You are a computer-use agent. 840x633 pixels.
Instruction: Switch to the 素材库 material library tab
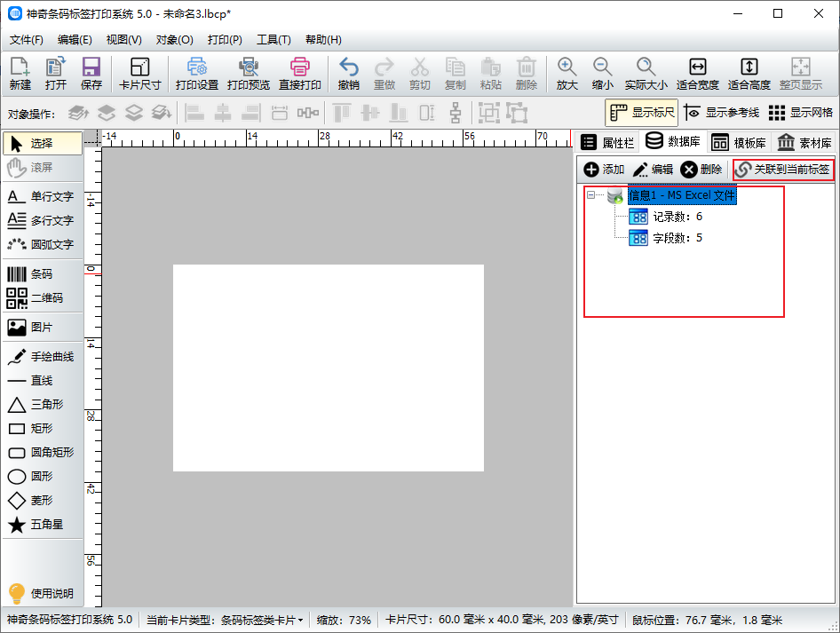(x=804, y=142)
